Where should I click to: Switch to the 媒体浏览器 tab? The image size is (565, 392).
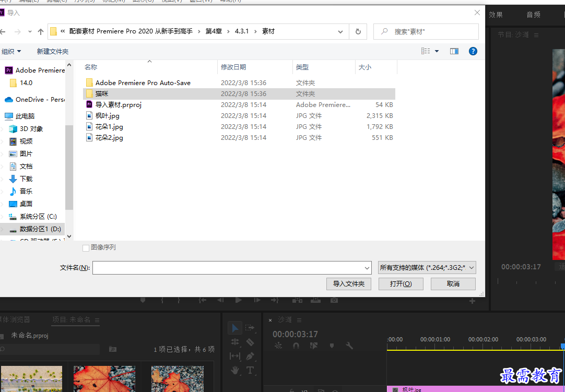click(15, 319)
